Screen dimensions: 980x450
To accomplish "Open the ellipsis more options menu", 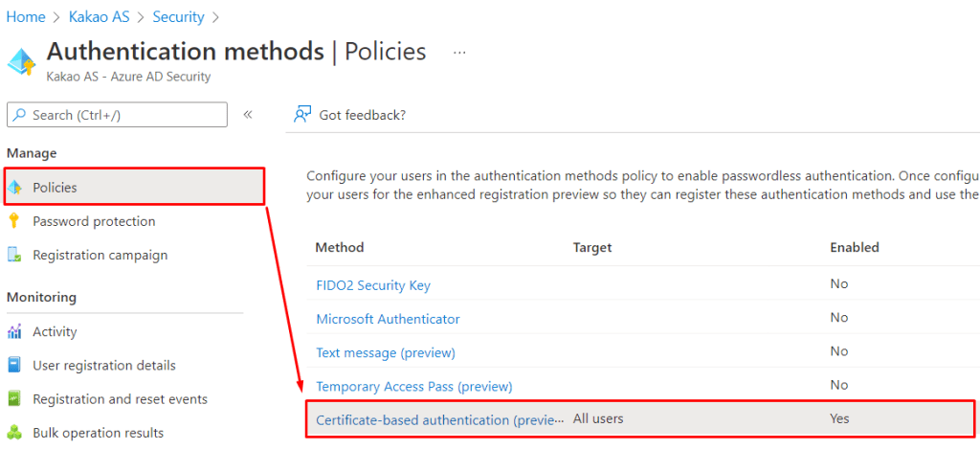I will [x=459, y=52].
